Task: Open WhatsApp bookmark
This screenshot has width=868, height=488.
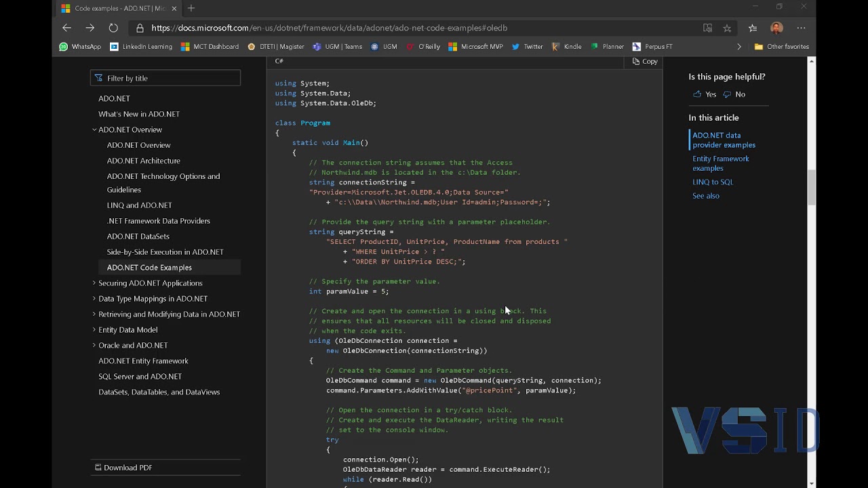Action: (80, 47)
